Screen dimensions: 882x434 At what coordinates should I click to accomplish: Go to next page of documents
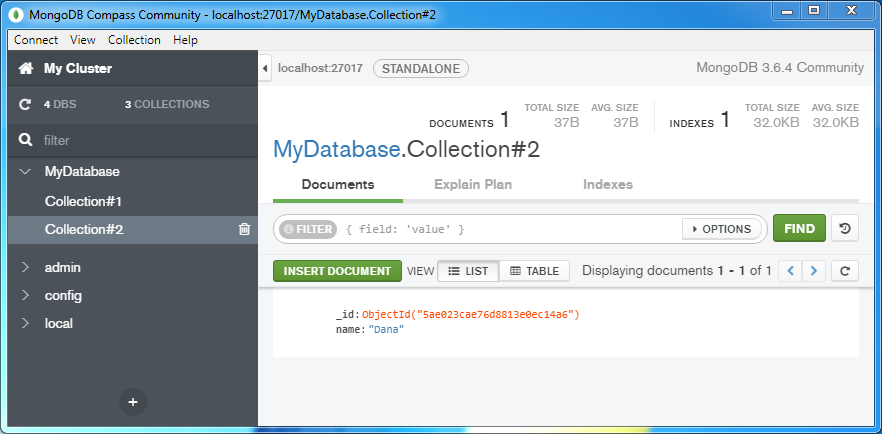[813, 271]
